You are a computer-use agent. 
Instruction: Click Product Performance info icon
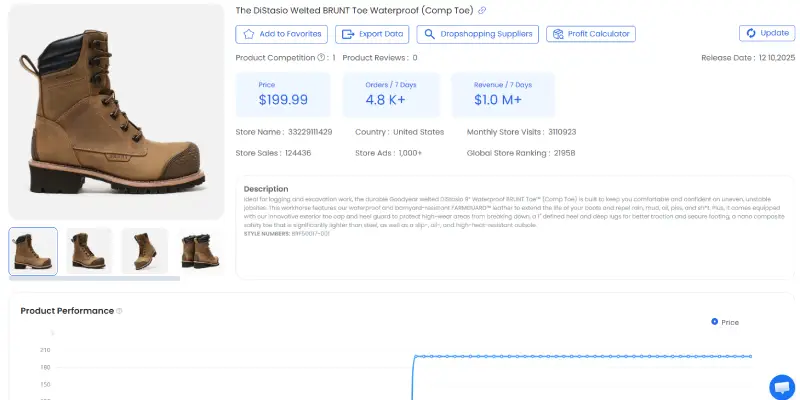coord(119,311)
